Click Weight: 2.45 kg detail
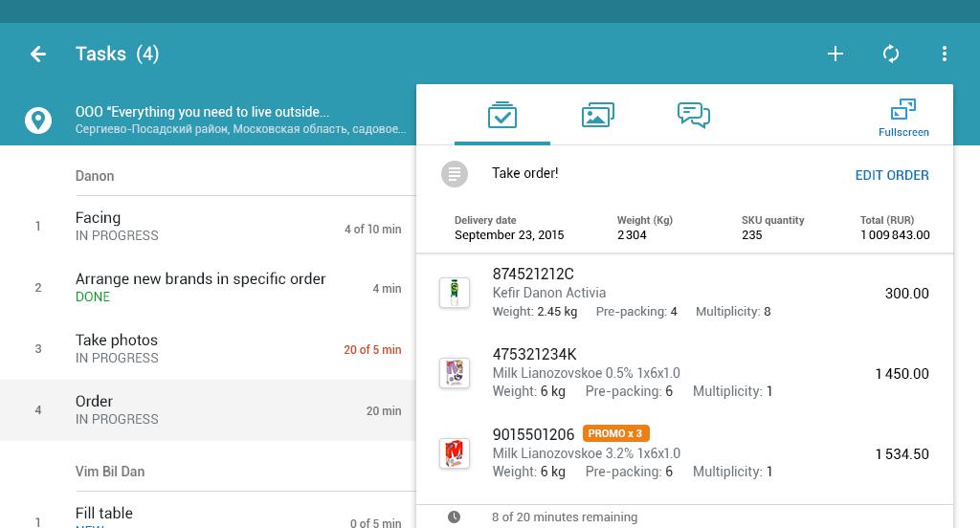 [535, 312]
